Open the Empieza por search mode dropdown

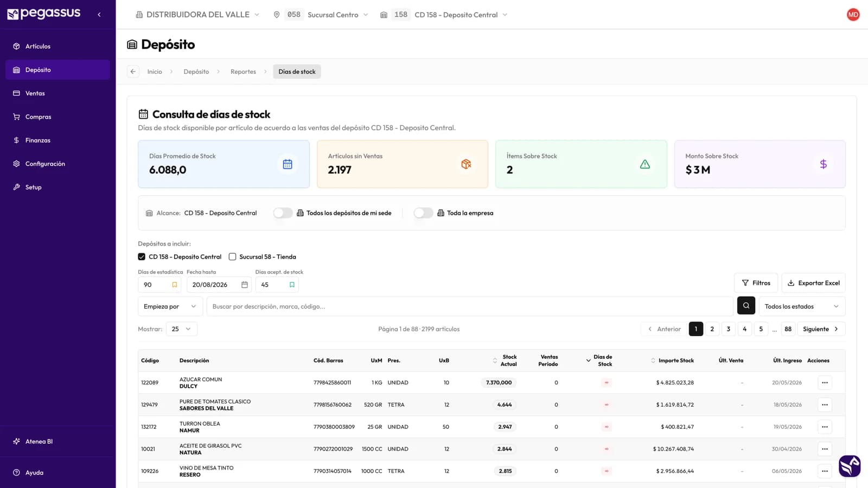click(170, 306)
